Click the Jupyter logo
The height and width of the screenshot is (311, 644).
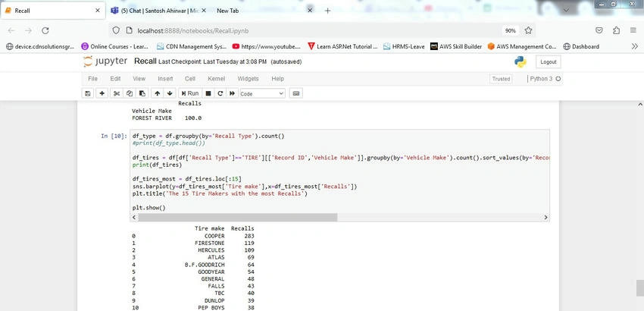click(105, 61)
